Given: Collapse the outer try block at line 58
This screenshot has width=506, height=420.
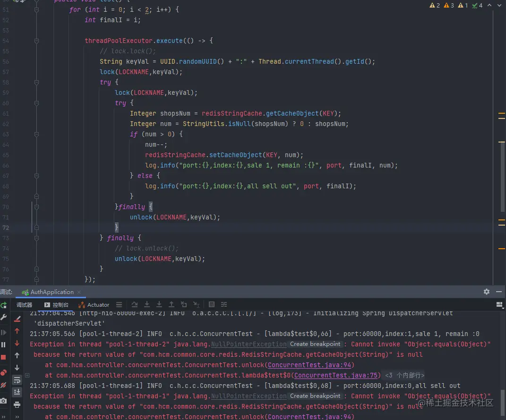Looking at the screenshot, I should [x=36, y=83].
